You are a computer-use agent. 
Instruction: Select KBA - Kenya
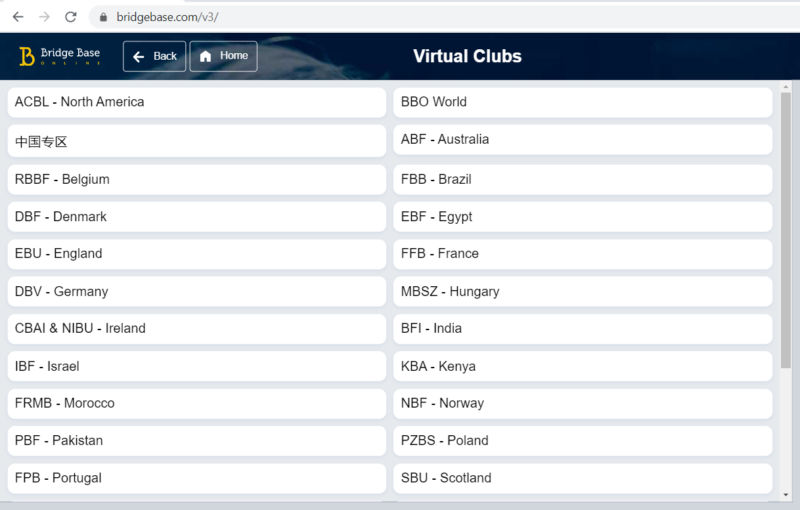(583, 366)
